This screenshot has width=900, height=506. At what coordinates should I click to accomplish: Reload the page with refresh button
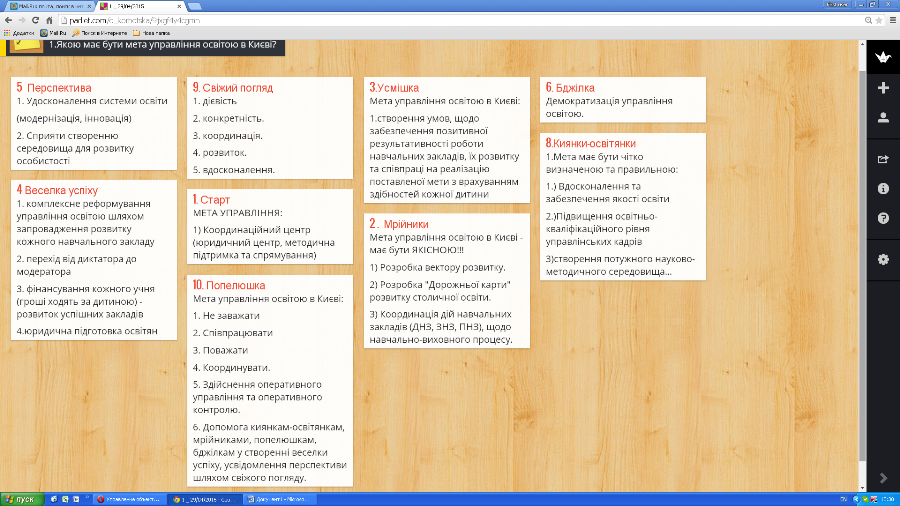pyautogui.click(x=36, y=20)
